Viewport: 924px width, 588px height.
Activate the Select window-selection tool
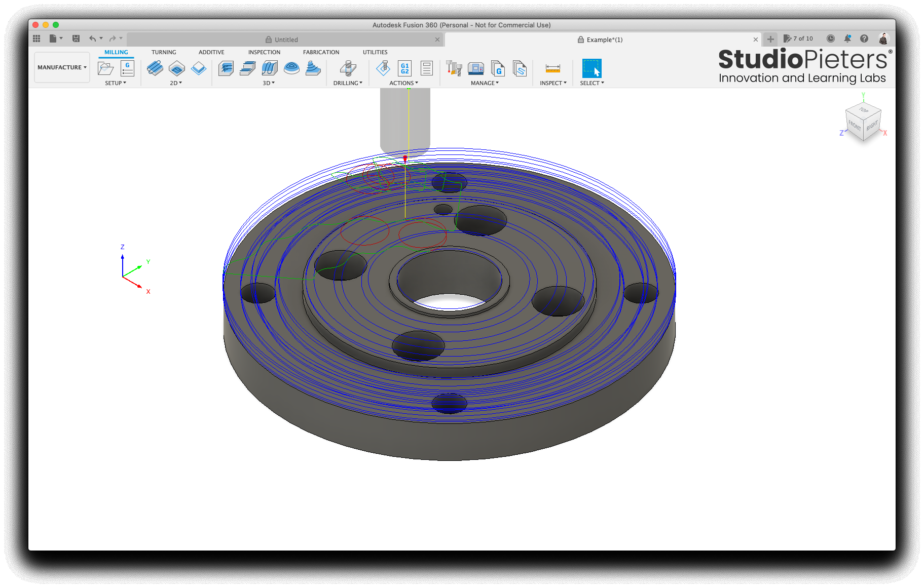tap(592, 68)
